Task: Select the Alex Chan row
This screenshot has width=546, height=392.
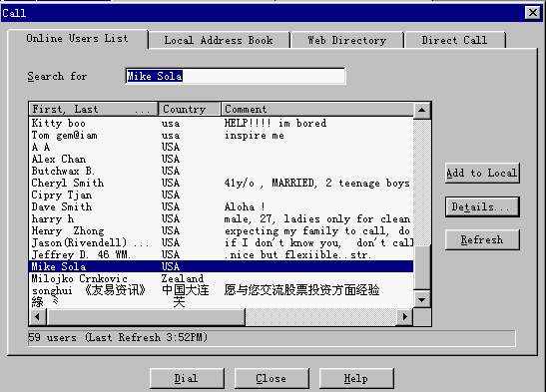Action: (222, 160)
